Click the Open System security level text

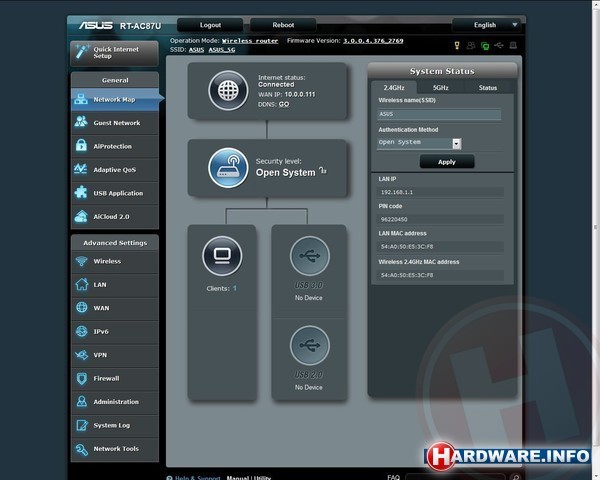[x=285, y=173]
